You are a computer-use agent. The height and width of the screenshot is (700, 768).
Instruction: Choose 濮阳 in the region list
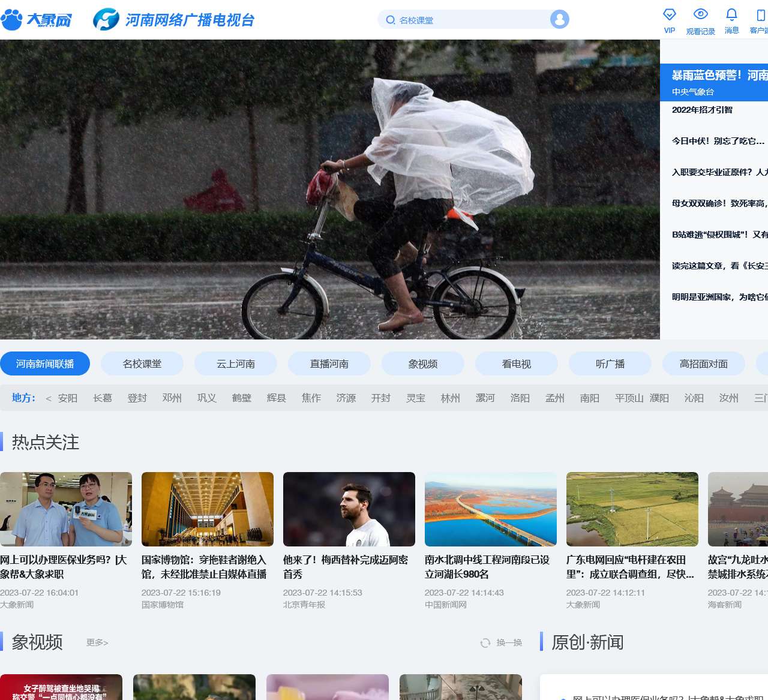659,398
